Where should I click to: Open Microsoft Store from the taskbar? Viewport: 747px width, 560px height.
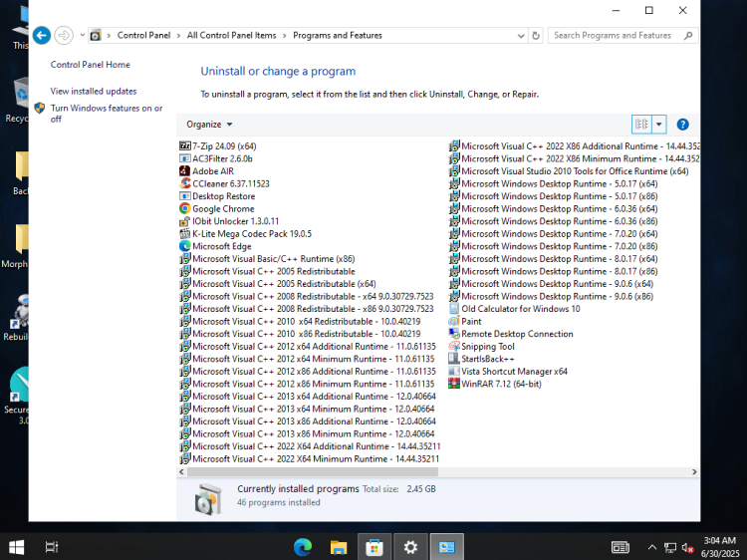click(x=374, y=547)
